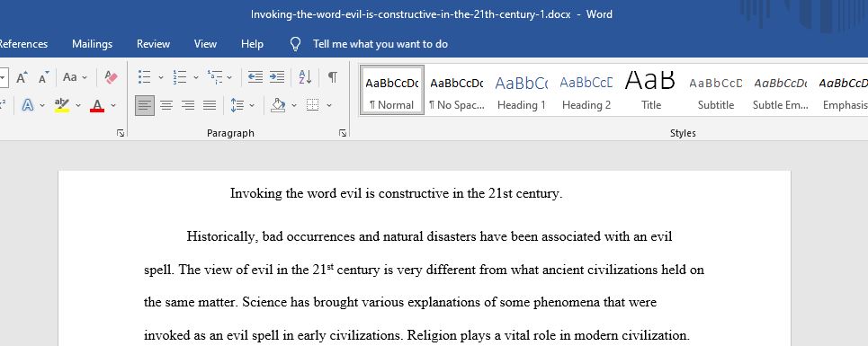Viewport: 868px width, 346px height.
Task: Increase the font size with Grow Font
Action: [x=22, y=77]
